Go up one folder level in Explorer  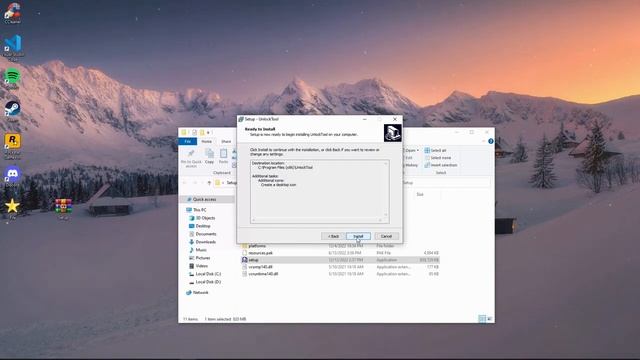click(x=209, y=183)
